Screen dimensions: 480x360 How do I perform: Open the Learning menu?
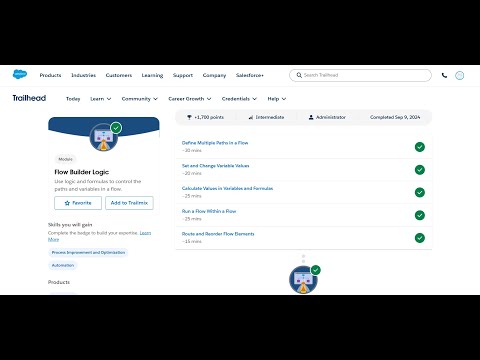pos(152,75)
